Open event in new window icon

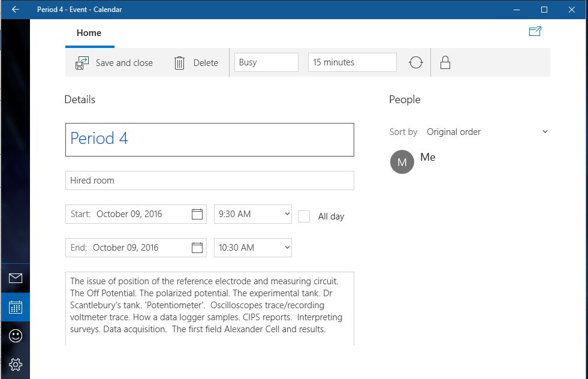535,31
